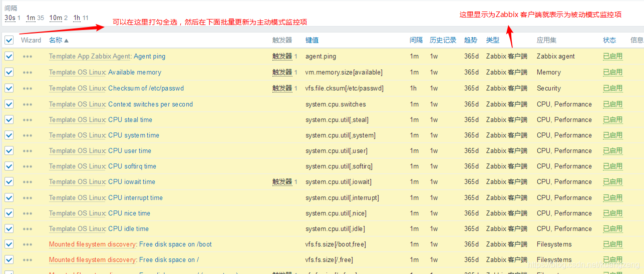Open 触发器 link for CPU iowait time
This screenshot has width=644, height=274.
pyautogui.click(x=282, y=182)
